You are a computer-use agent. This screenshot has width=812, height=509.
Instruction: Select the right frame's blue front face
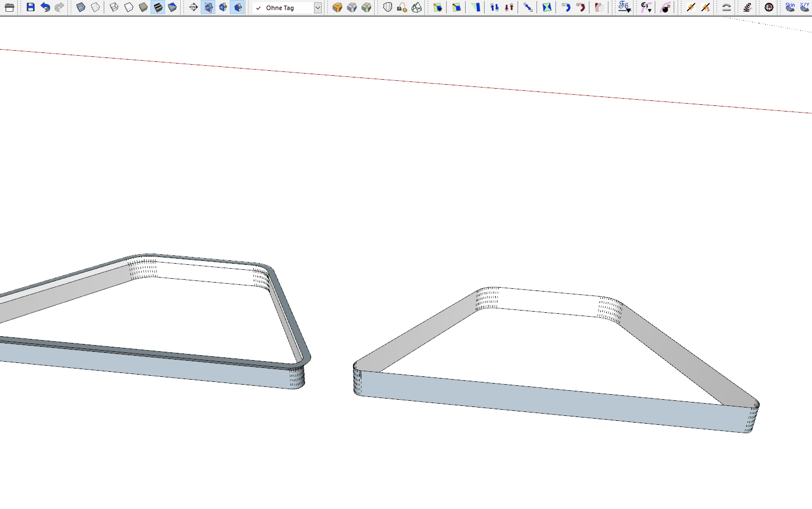point(552,400)
